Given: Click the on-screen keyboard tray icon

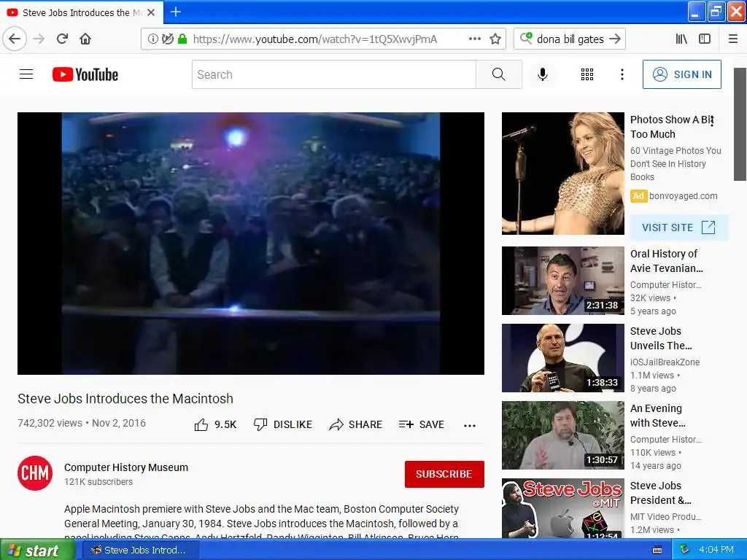Looking at the screenshot, I should point(657,551).
